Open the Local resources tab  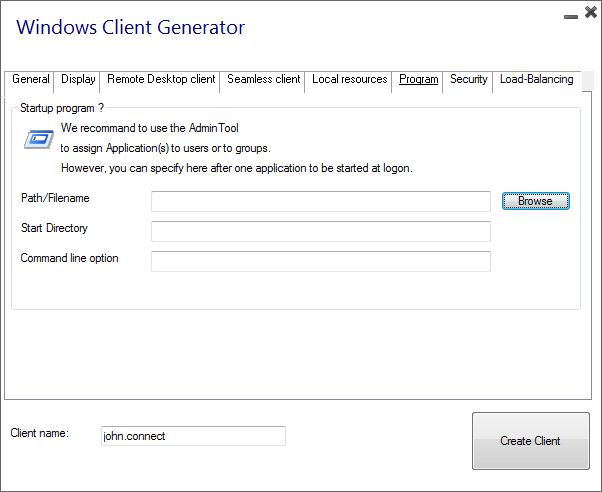349,81
